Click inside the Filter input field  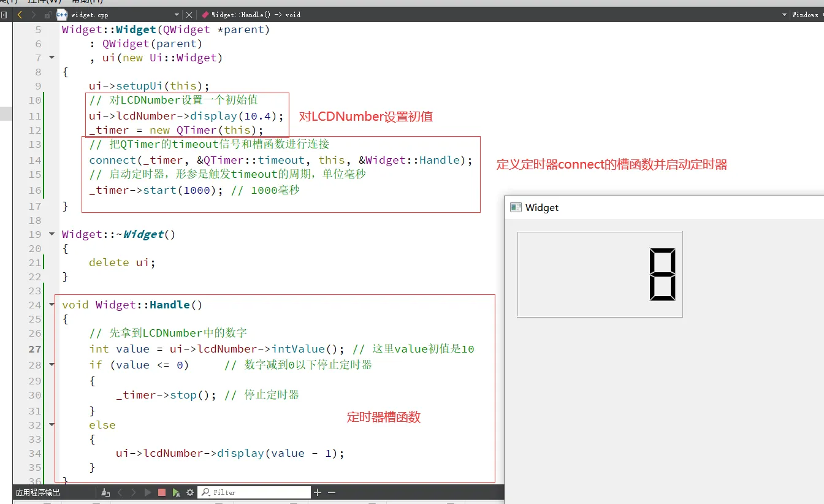[x=257, y=492]
